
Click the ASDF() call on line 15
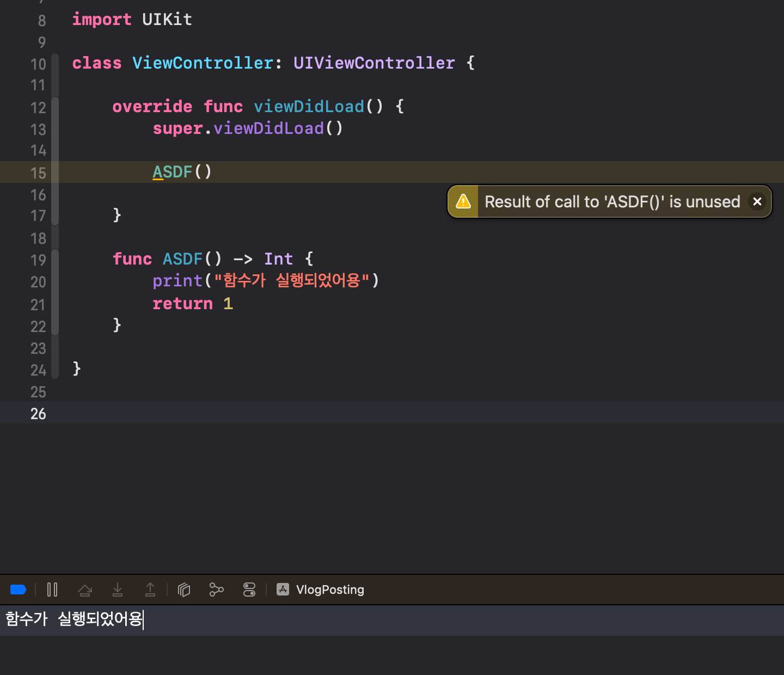tap(182, 172)
